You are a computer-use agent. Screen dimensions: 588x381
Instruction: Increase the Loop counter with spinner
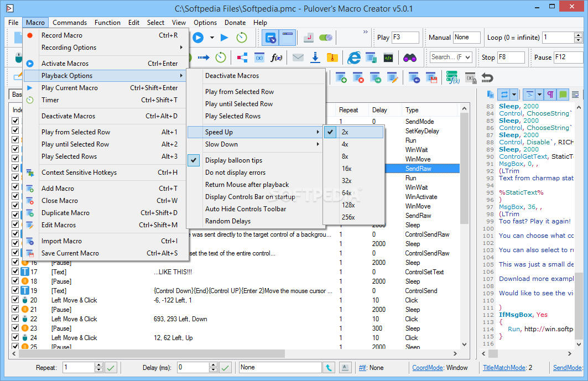pyautogui.click(x=578, y=35)
